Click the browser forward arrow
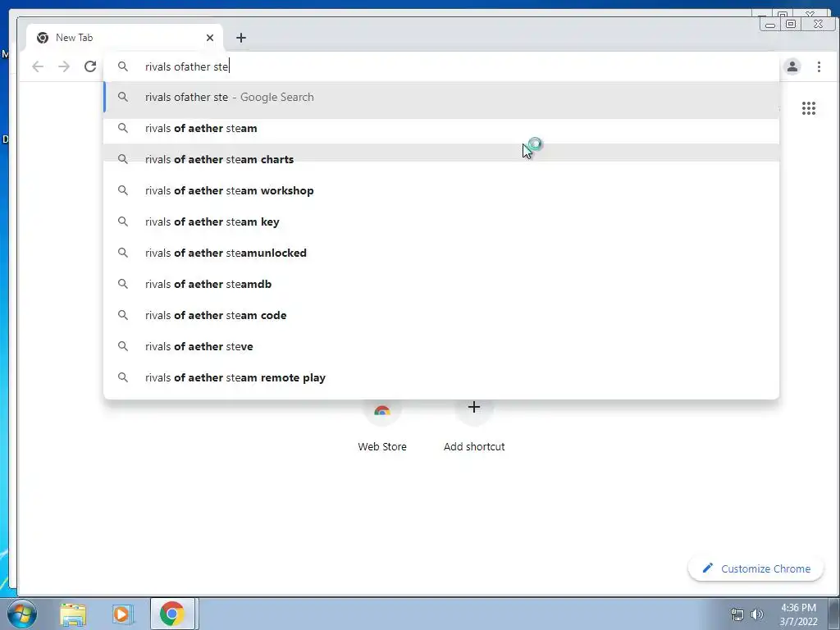This screenshot has height=630, width=840. pyautogui.click(x=64, y=66)
